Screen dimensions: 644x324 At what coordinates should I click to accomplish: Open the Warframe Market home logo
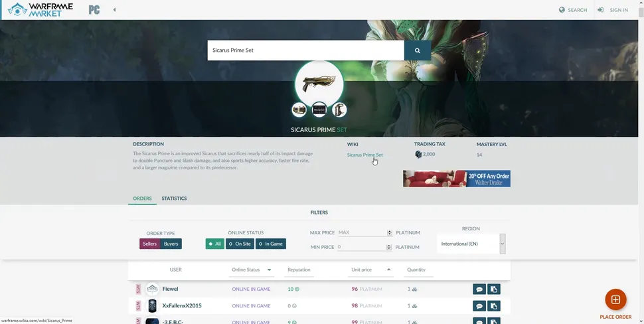(x=37, y=10)
